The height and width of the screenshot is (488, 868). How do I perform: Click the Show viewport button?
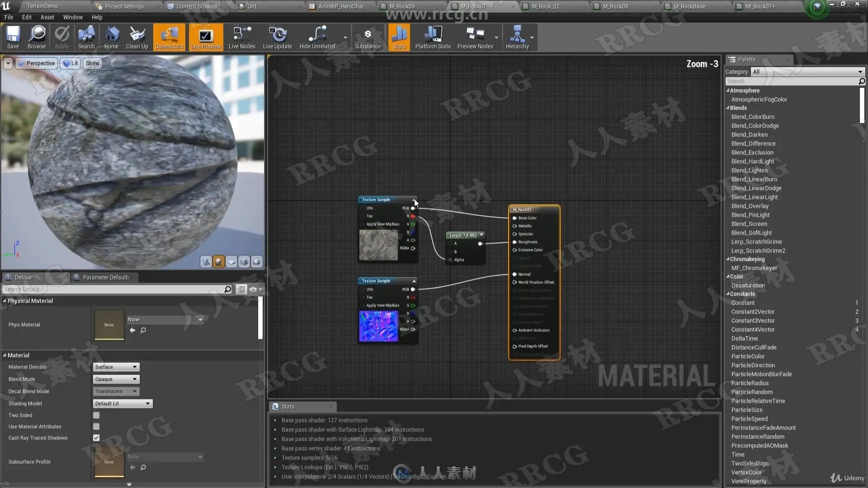pos(92,63)
